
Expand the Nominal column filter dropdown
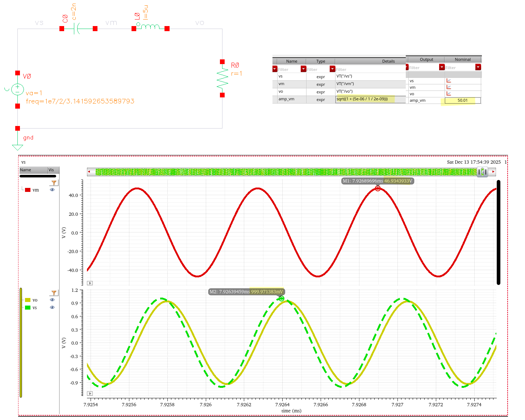point(478,67)
